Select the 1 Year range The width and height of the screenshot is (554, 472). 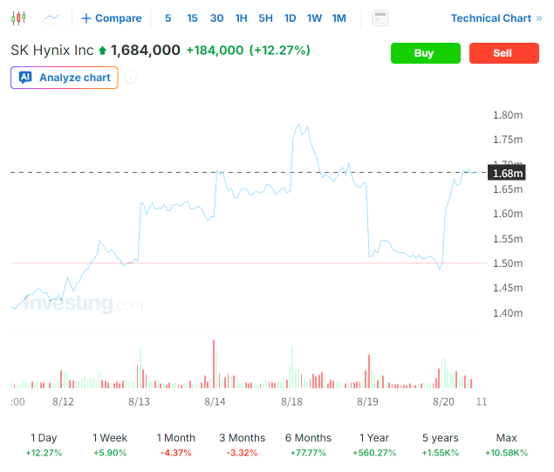pos(374,445)
